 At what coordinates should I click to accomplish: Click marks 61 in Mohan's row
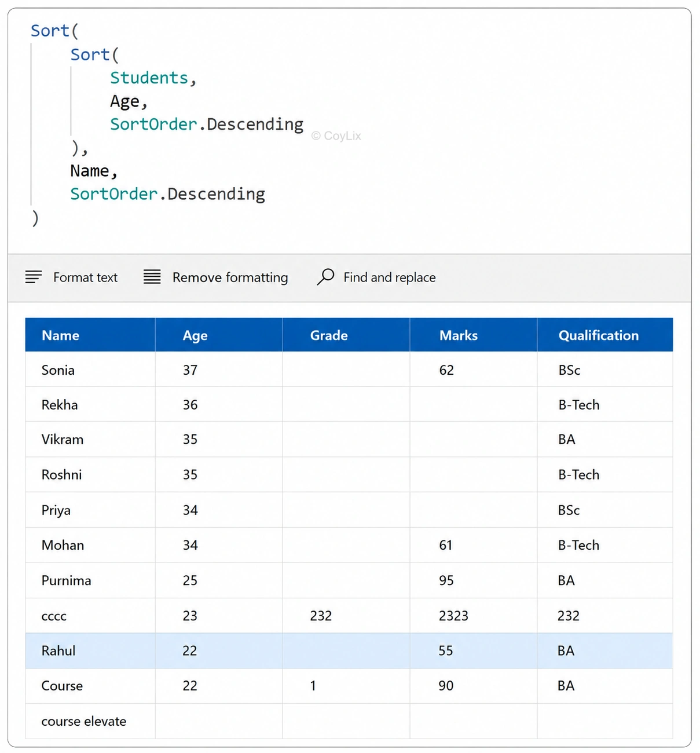point(446,545)
